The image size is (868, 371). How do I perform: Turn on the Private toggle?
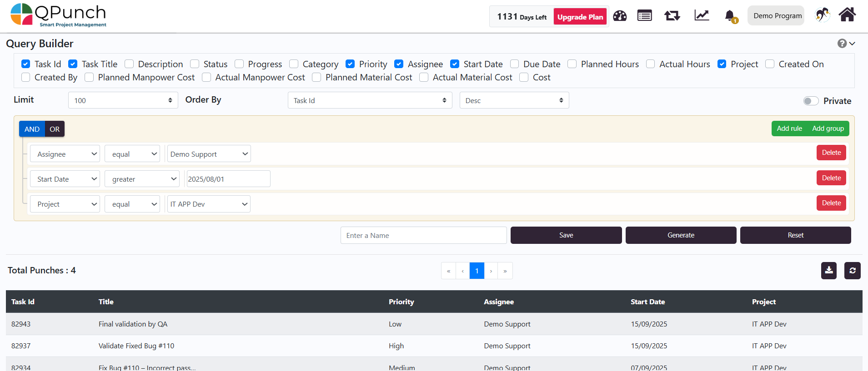coord(811,101)
